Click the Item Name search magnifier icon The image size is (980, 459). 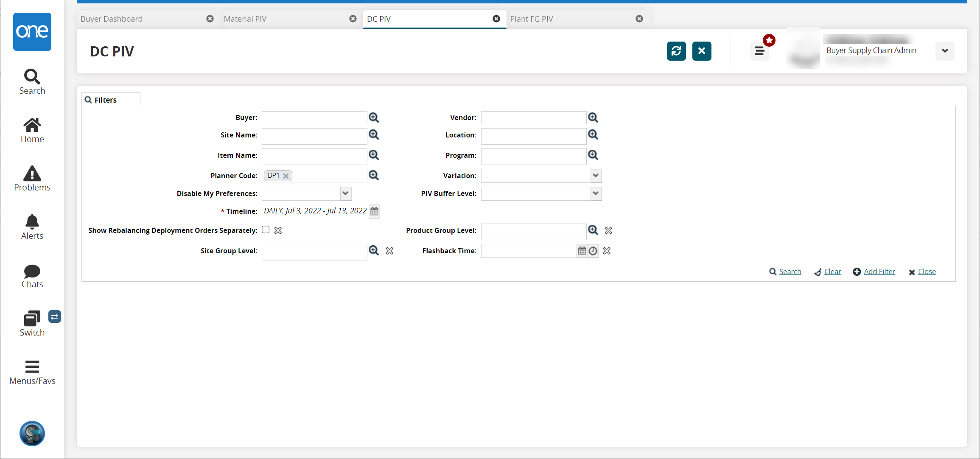374,155
